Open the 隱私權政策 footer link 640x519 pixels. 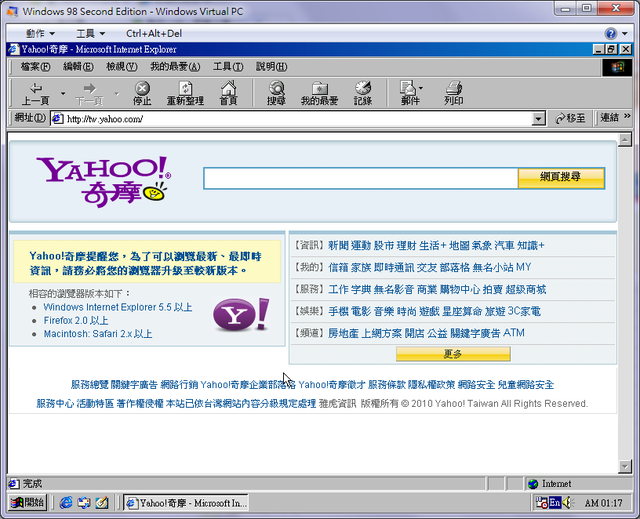[431, 385]
